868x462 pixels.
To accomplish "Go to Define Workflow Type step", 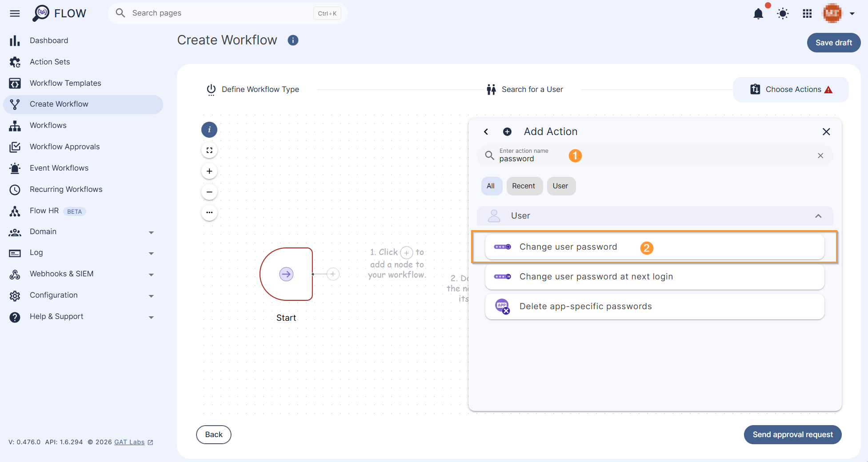I will [252, 90].
